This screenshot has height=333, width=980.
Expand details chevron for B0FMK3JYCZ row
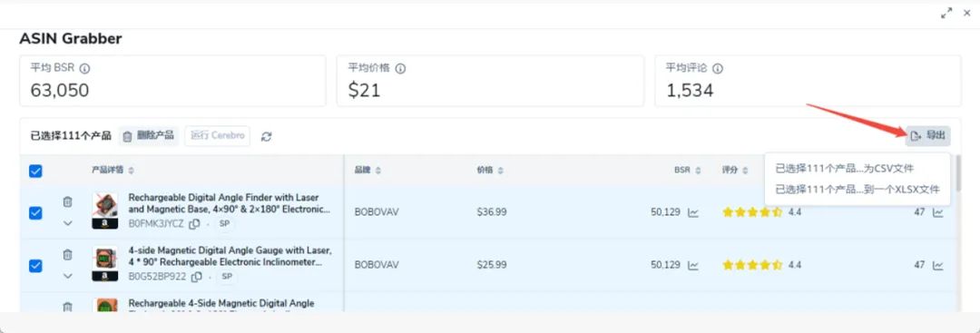point(68,223)
